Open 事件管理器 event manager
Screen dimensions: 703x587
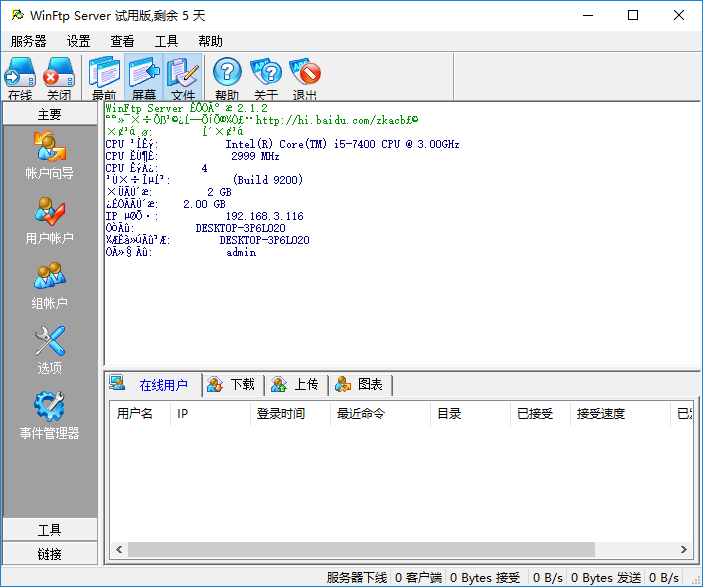(49, 415)
